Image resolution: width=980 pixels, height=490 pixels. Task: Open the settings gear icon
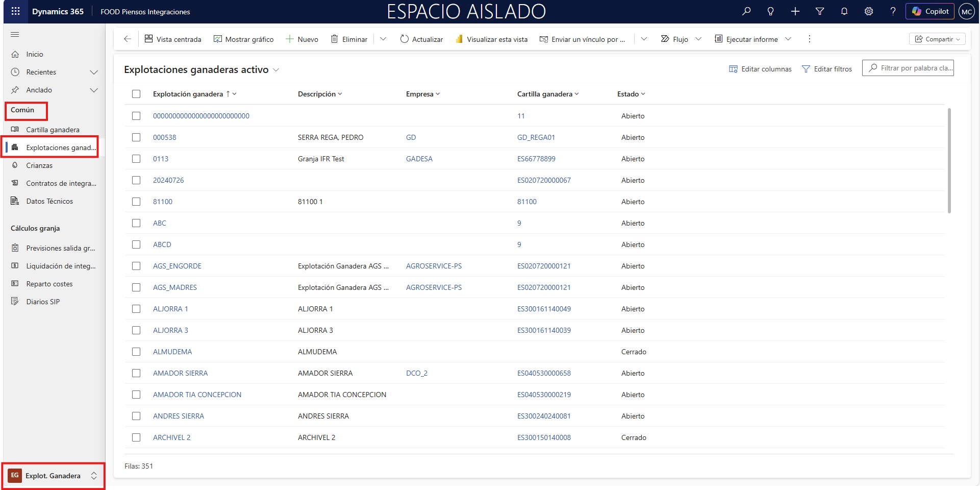coord(868,11)
